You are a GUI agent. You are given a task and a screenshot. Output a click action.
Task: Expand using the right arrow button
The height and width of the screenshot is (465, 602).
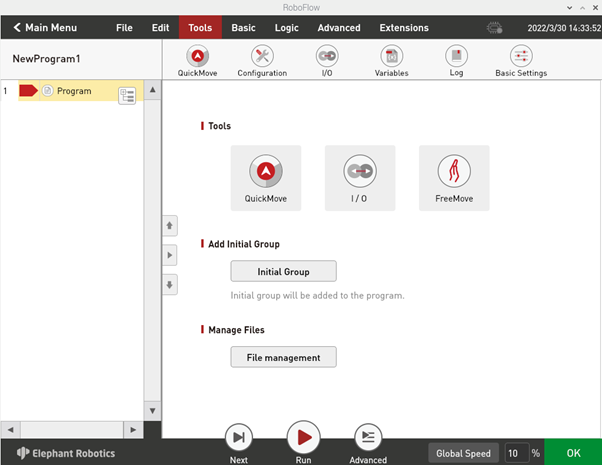pyautogui.click(x=170, y=255)
